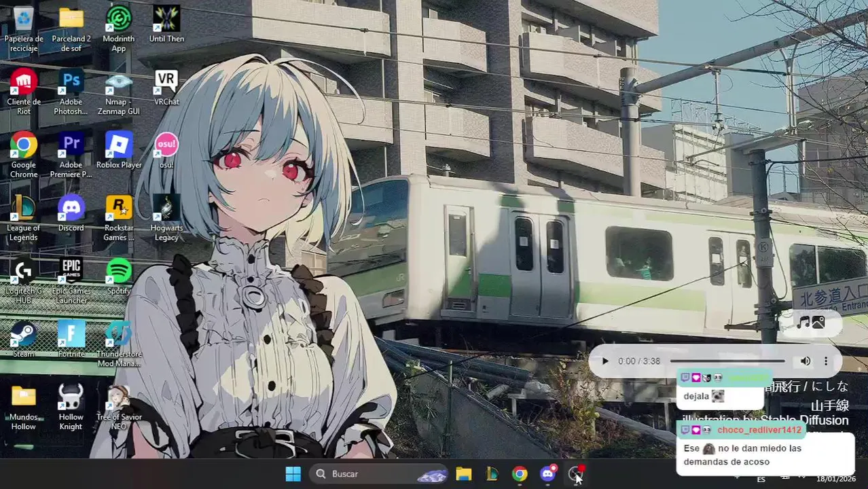Open the Mundos Hollow folder
The height and width of the screenshot is (489, 868).
(x=24, y=407)
